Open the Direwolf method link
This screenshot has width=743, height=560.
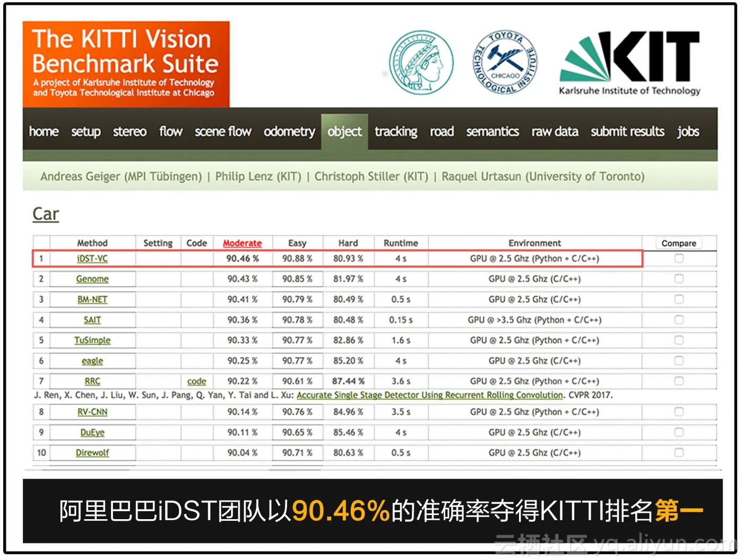tap(92, 453)
